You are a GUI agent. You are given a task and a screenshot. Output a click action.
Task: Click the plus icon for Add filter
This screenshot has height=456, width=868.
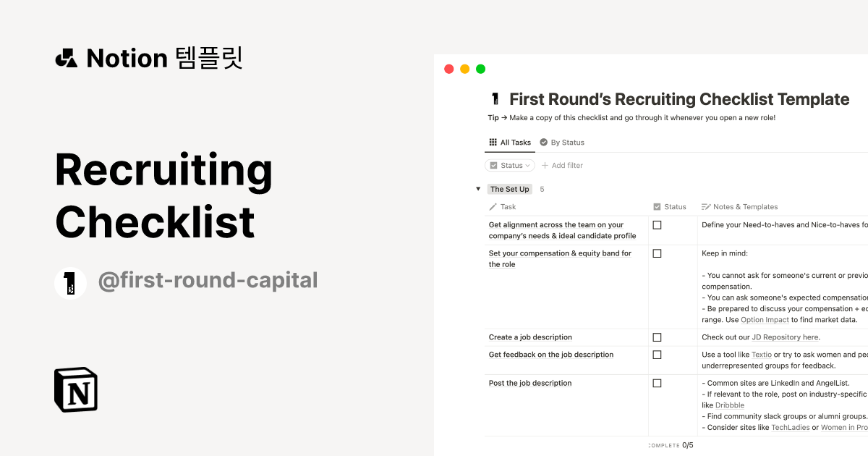point(545,166)
